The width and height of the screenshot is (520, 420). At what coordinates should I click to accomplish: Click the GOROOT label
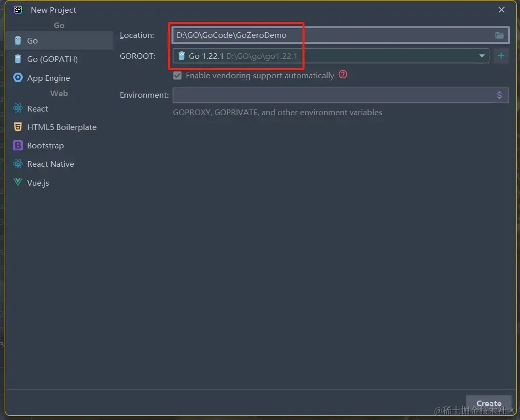coord(137,56)
